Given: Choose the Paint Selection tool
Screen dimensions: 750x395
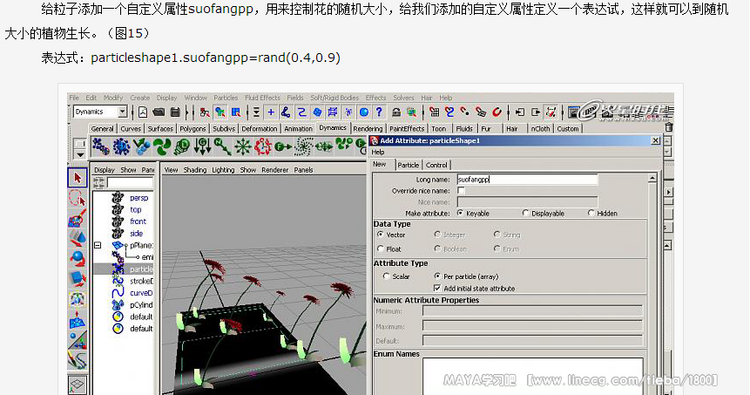Looking at the screenshot, I should pos(77,219).
